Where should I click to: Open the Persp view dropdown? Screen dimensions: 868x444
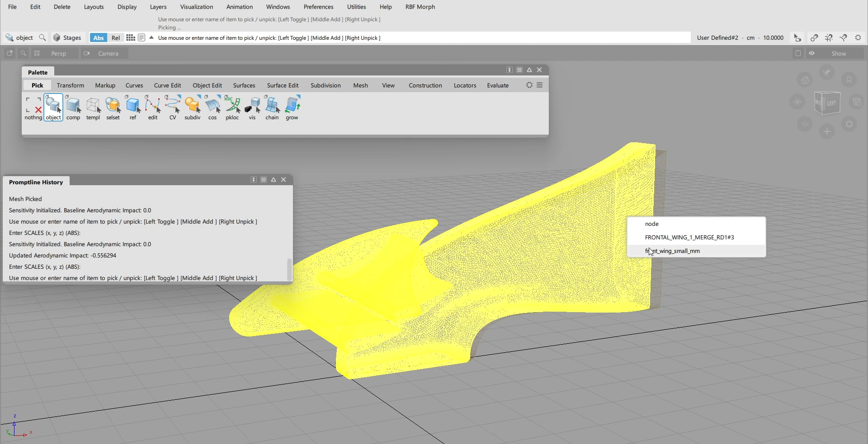(x=58, y=53)
